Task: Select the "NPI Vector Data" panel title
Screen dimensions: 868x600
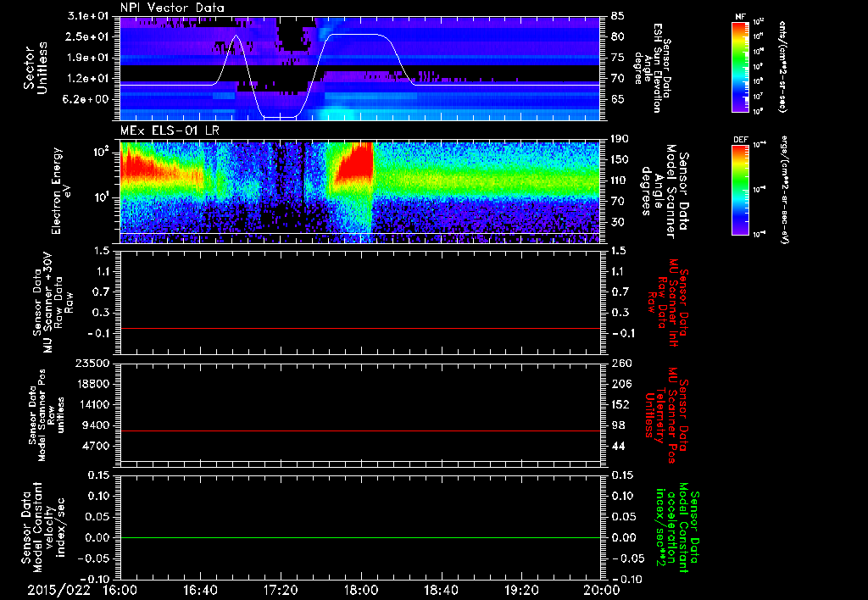Action: [x=172, y=8]
